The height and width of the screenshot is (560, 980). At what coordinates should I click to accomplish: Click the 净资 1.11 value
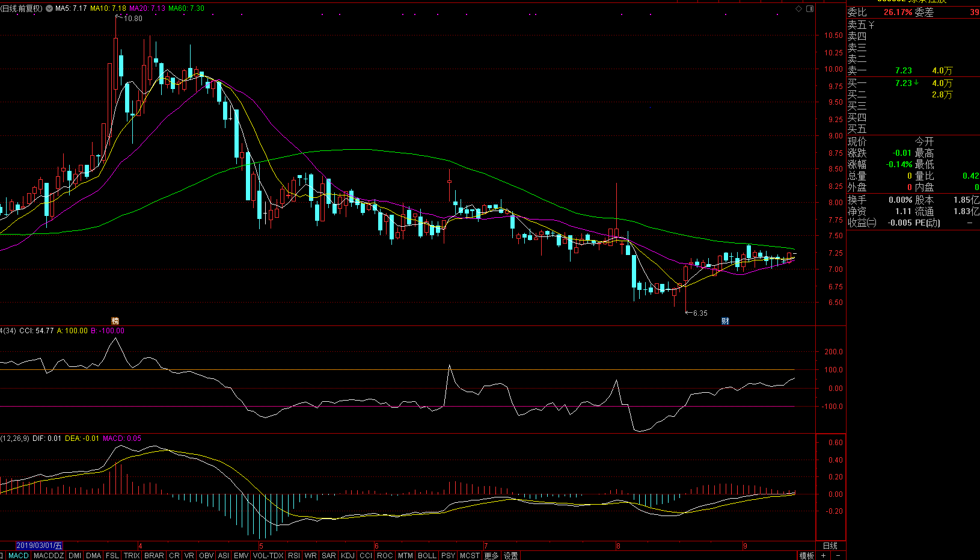click(903, 212)
